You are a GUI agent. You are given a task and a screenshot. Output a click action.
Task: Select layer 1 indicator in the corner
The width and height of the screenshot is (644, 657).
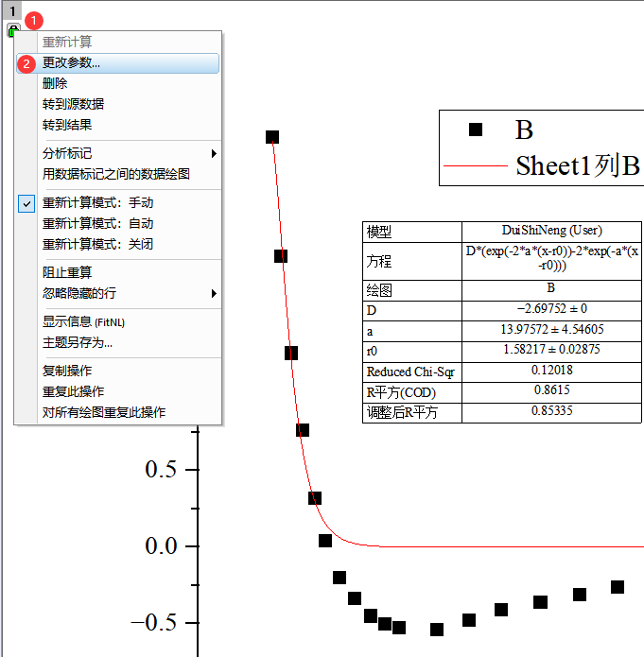point(12,10)
